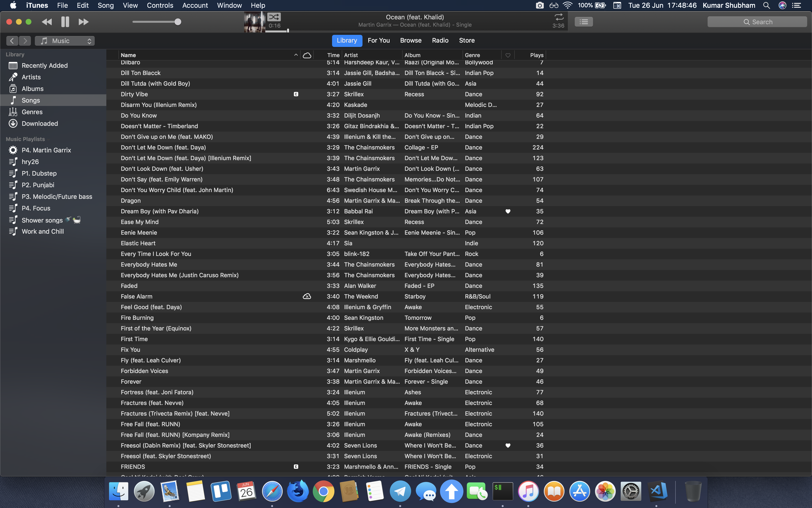The height and width of the screenshot is (508, 812).
Task: Sort by the Album column header
Action: coord(433,55)
